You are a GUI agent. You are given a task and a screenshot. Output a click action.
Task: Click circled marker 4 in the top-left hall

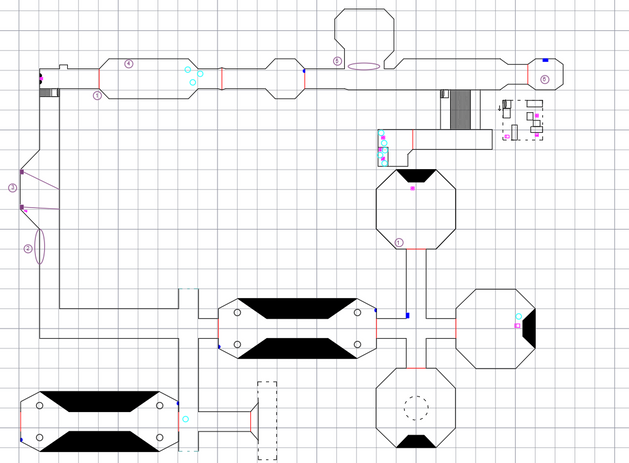pyautogui.click(x=128, y=63)
